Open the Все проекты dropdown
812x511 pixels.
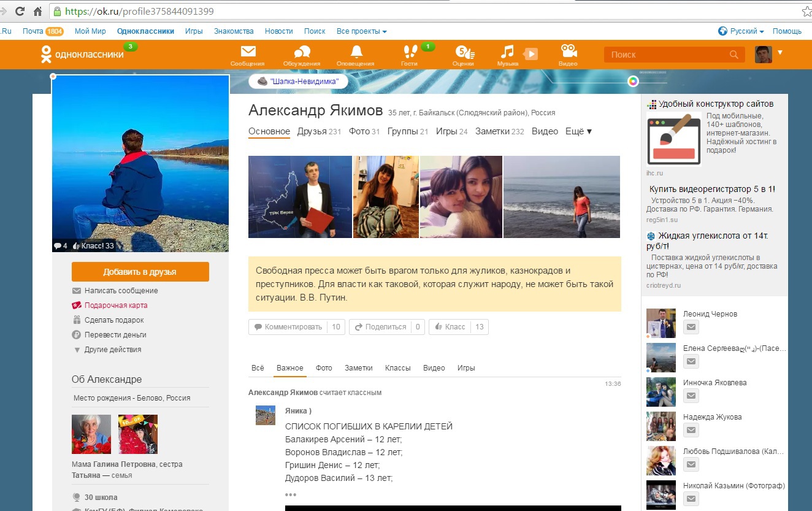(x=362, y=31)
